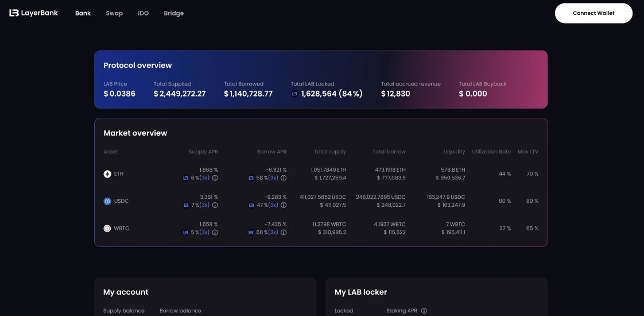Viewport: 644px width, 316px height.
Task: Click the My LAB locker heading
Action: (360, 292)
